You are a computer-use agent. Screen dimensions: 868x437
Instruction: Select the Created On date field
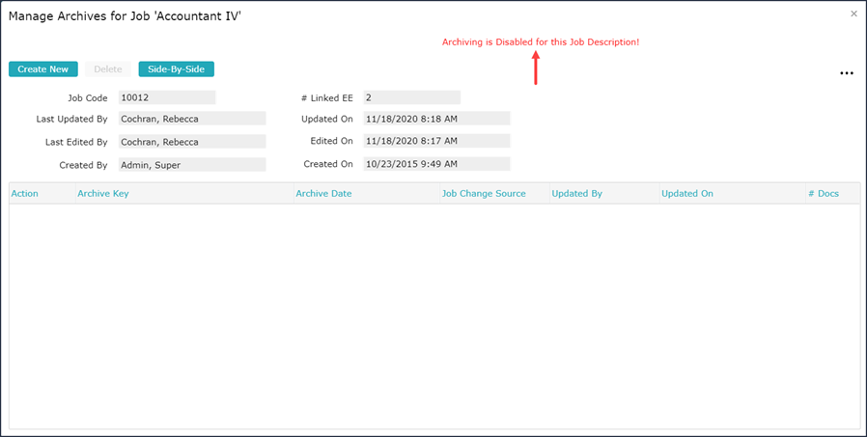coord(435,165)
